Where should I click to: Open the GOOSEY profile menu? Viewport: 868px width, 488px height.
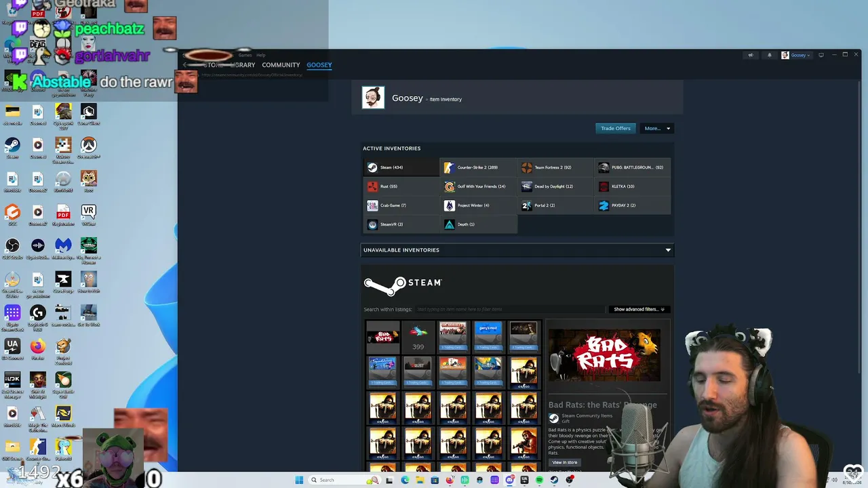[x=319, y=65]
